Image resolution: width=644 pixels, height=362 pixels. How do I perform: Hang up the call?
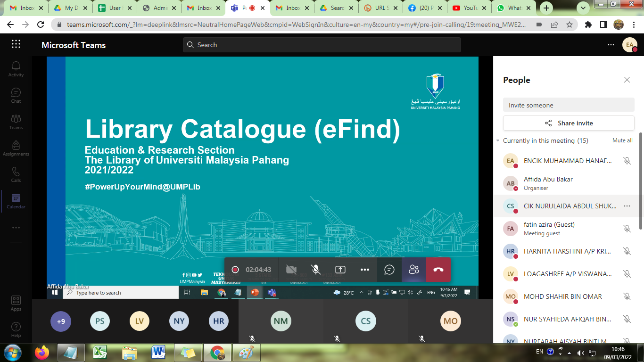[x=438, y=270]
